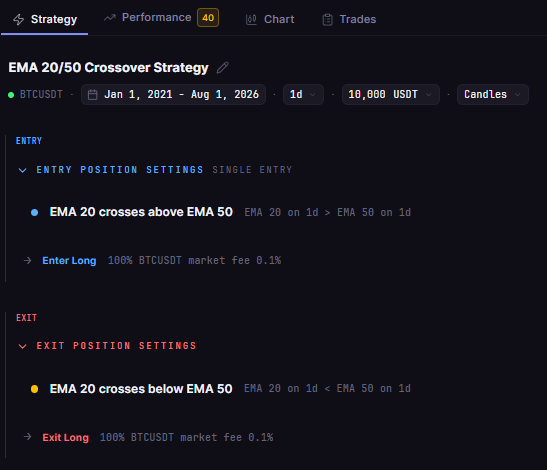Image resolution: width=547 pixels, height=470 pixels.
Task: Collapse Exit Position Settings chevron
Action: click(22, 346)
